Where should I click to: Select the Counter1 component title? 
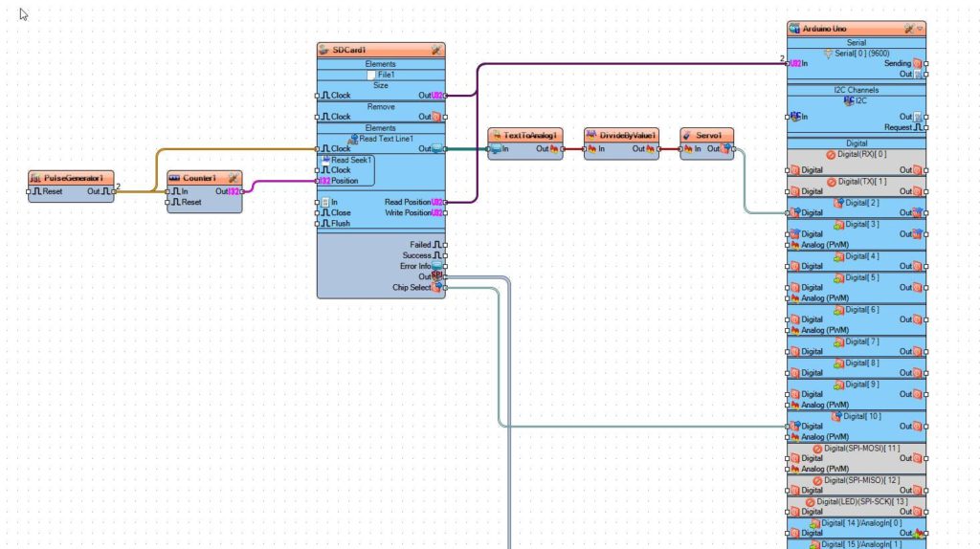[199, 178]
